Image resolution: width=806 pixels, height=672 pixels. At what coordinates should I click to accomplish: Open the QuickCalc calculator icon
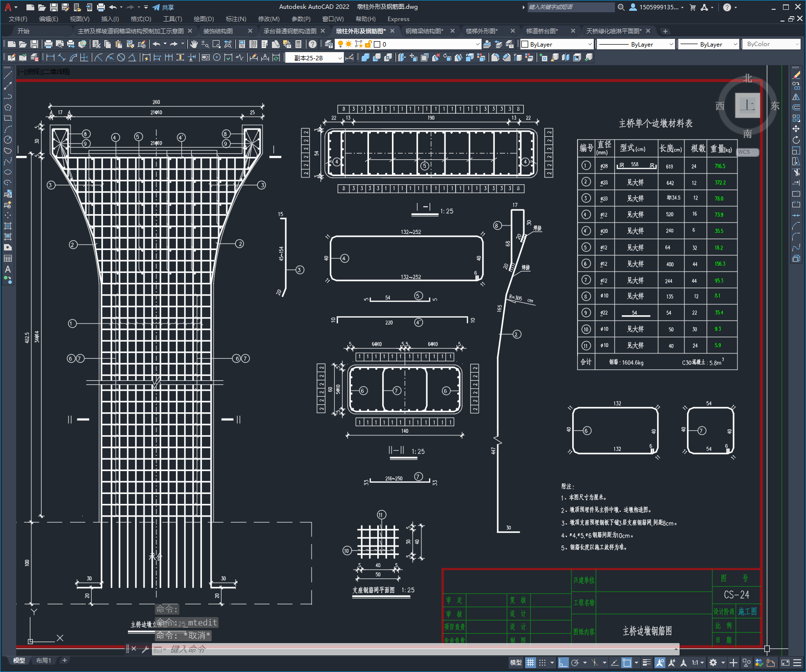(x=298, y=44)
